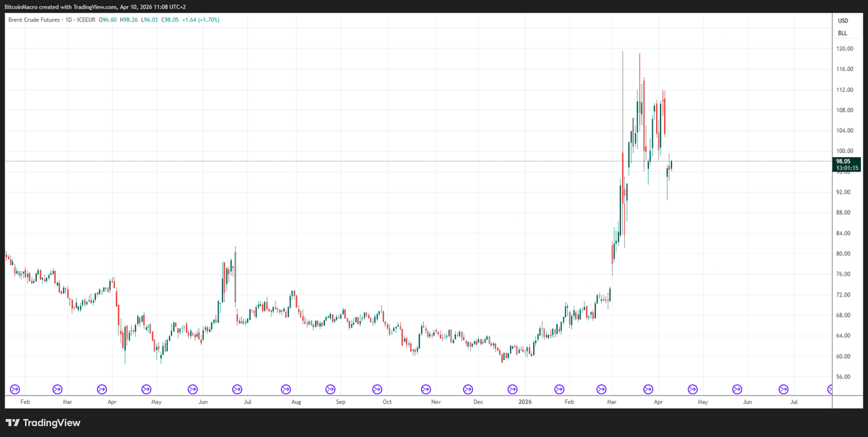
Task: Click the 92.00 price axis label
Action: pos(843,192)
